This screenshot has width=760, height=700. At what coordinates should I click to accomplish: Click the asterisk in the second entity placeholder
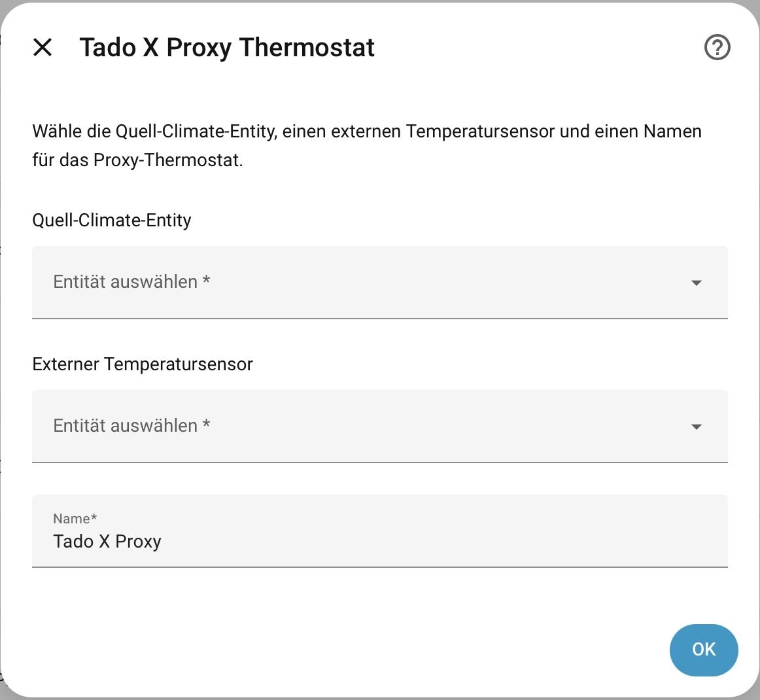coord(206,425)
